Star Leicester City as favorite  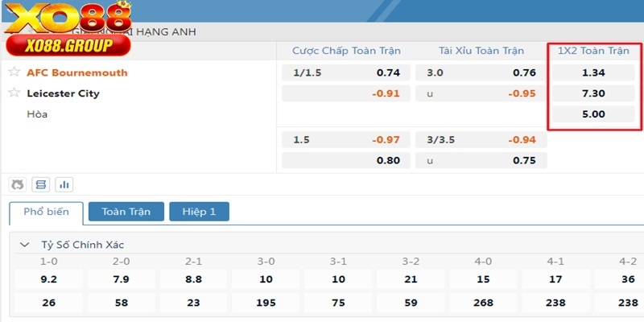(x=14, y=93)
